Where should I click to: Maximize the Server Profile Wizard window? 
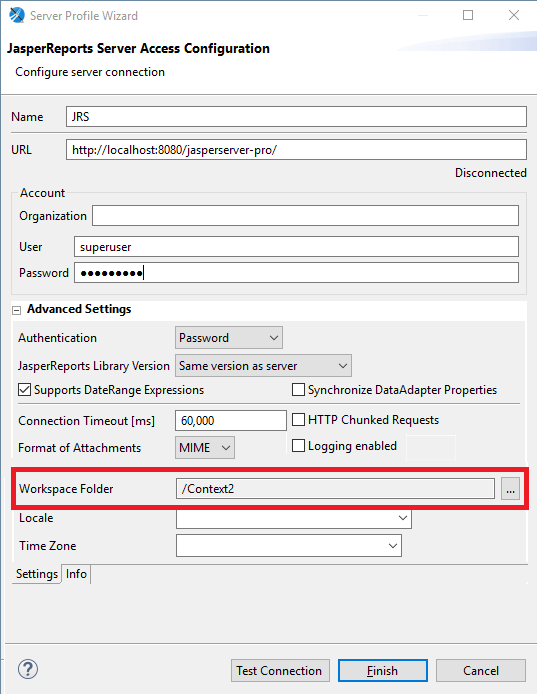click(468, 15)
